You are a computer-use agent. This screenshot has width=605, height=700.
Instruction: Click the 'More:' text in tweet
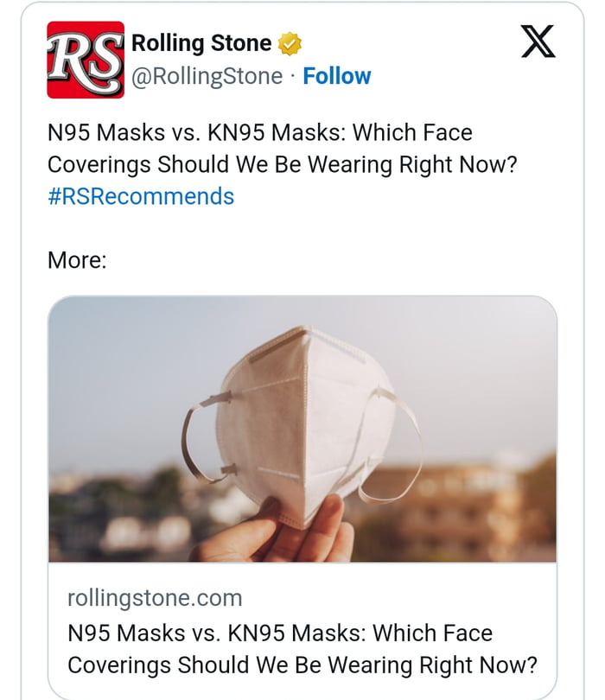(x=77, y=259)
